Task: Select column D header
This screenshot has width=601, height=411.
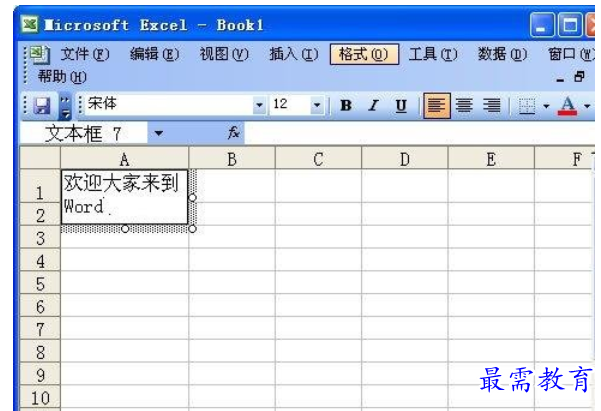Action: point(405,158)
